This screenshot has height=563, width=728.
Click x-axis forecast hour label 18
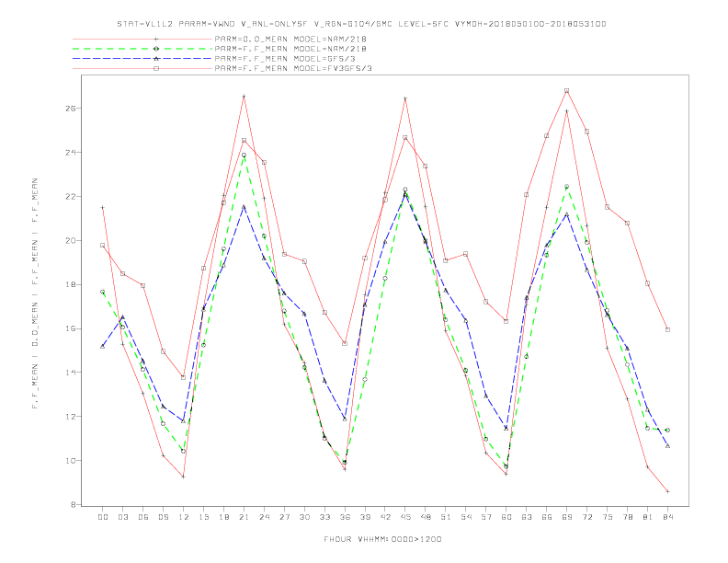click(223, 517)
